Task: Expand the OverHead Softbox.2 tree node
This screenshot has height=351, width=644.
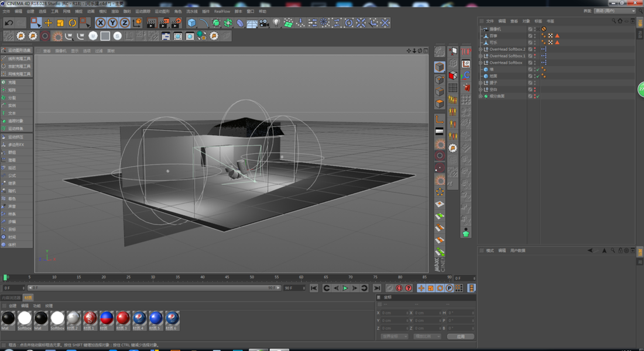Action: (x=480, y=49)
